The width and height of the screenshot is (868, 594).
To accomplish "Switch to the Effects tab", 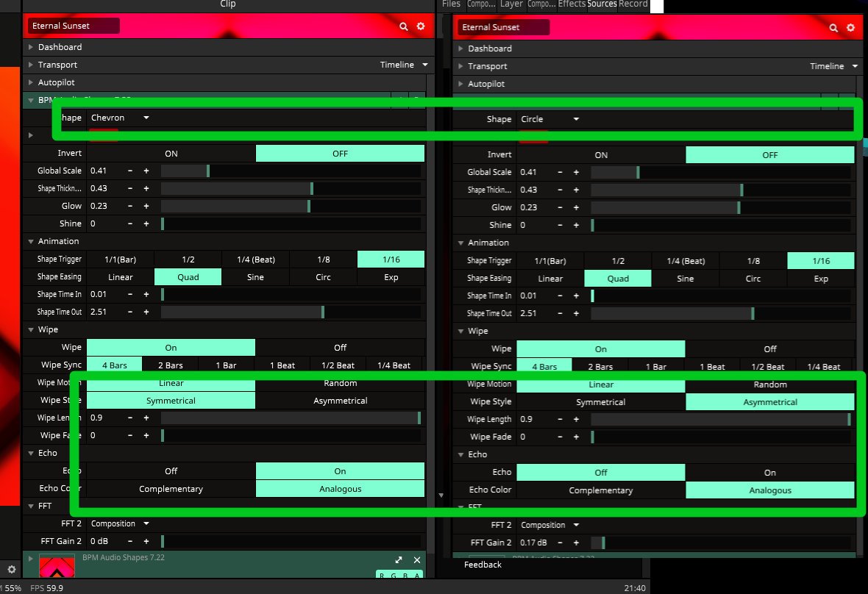I will pos(571,4).
